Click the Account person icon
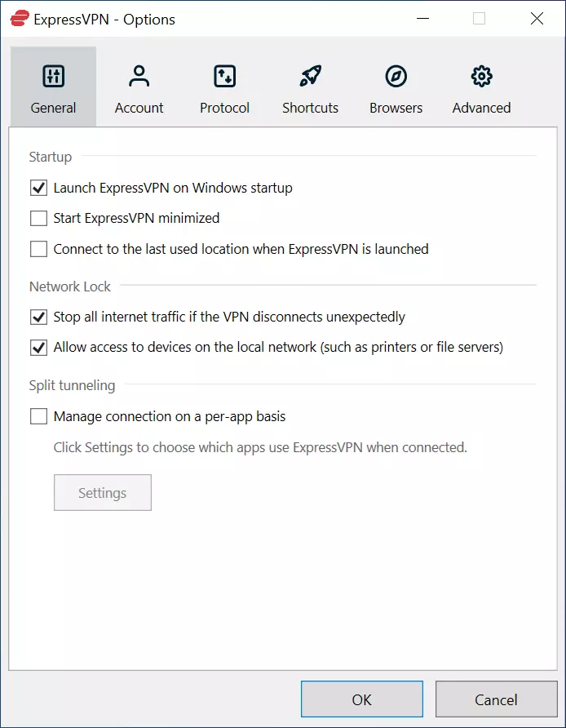This screenshot has width=566, height=728. pyautogui.click(x=139, y=77)
